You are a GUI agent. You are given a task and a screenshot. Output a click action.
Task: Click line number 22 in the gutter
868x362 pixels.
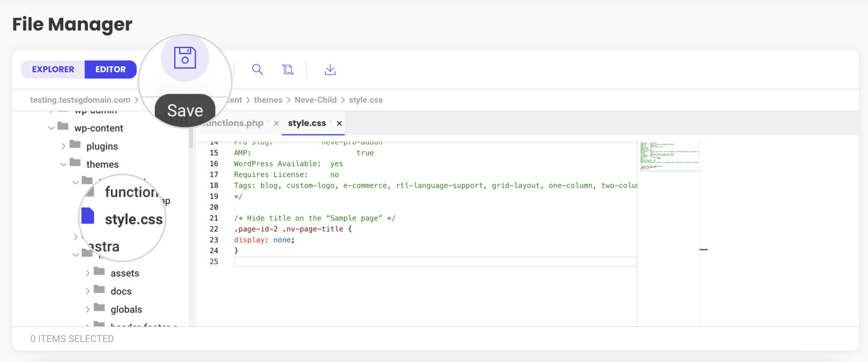pos(214,229)
